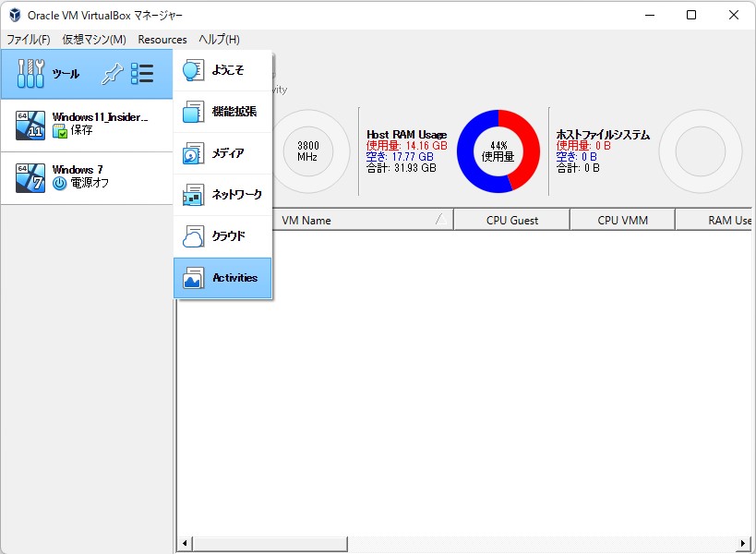Click the ツール tools wrench icon

(30, 74)
